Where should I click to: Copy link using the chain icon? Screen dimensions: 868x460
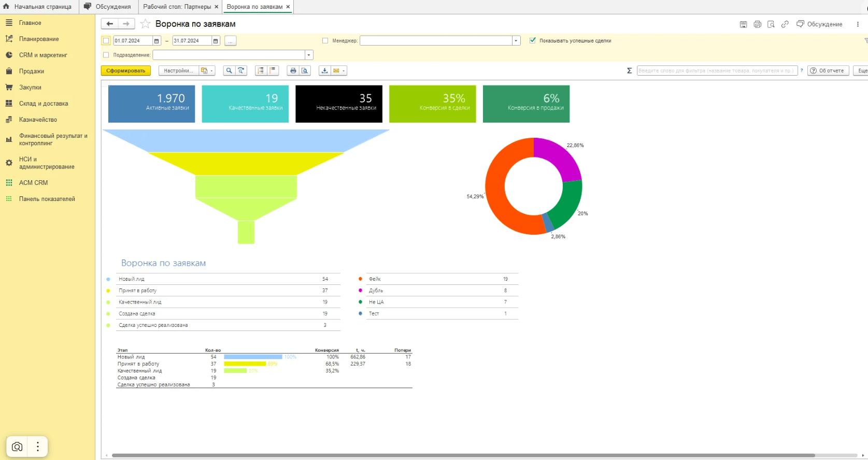785,24
